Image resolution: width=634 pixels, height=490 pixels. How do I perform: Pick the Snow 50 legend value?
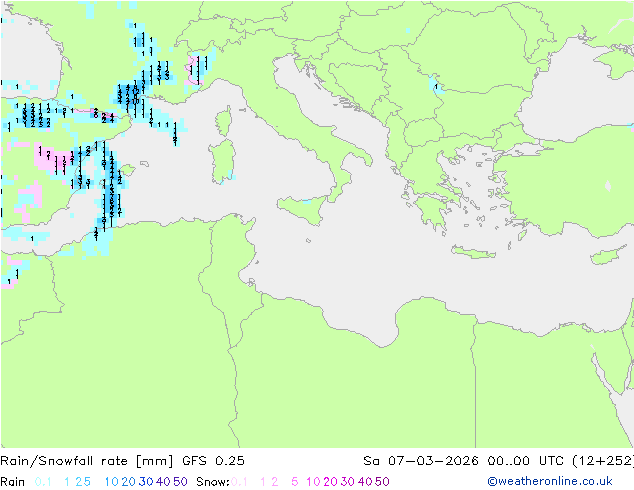[x=382, y=482]
